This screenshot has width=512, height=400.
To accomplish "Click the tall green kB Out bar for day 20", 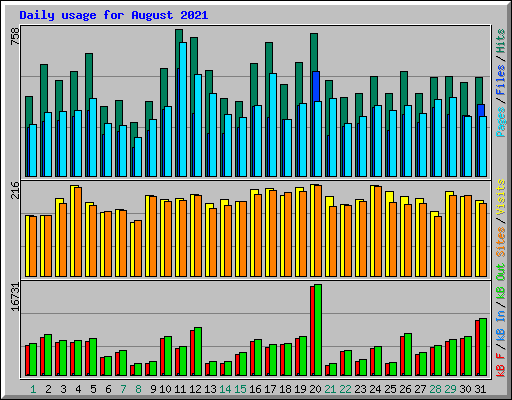I will click(x=318, y=330).
